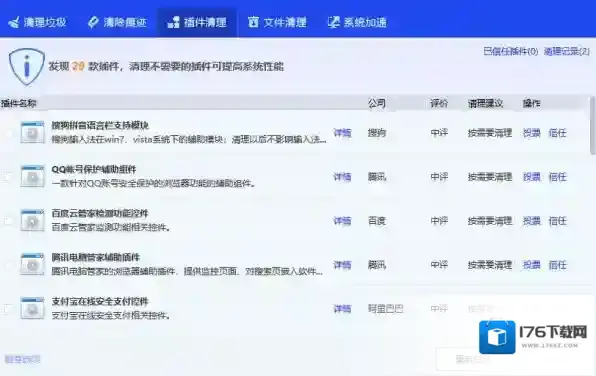596x376 pixels.
Task: Select the plugin name QQ账号保护辅助组件
Action: tap(94, 169)
